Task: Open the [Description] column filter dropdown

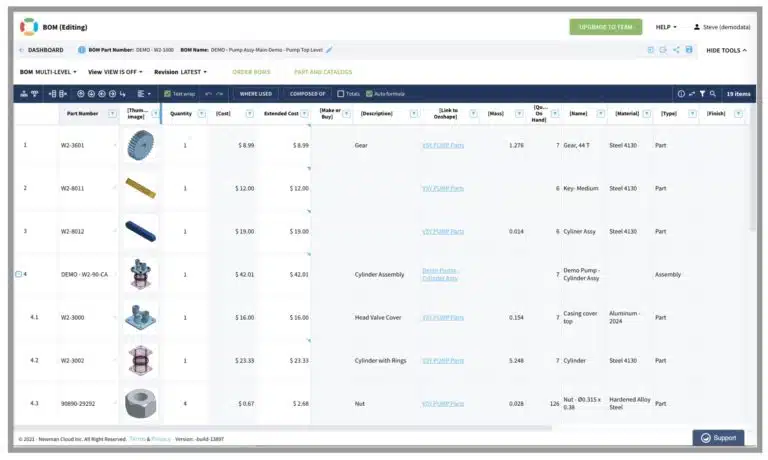Action: click(x=414, y=114)
